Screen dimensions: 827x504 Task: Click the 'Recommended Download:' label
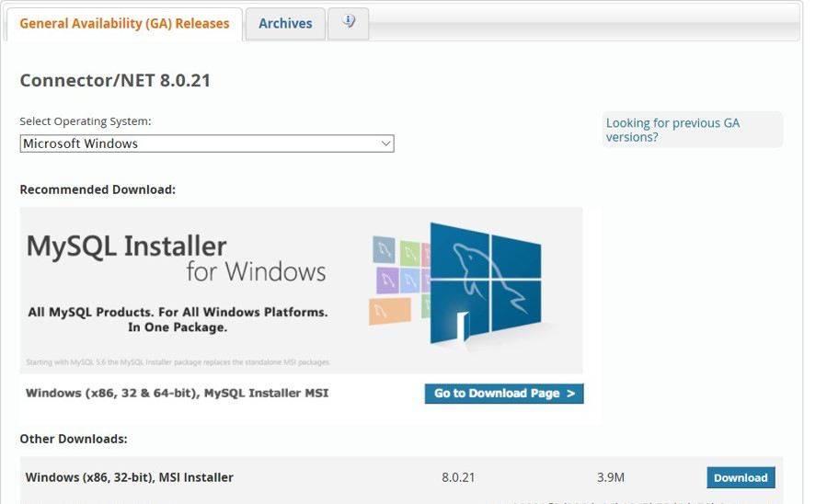point(98,189)
